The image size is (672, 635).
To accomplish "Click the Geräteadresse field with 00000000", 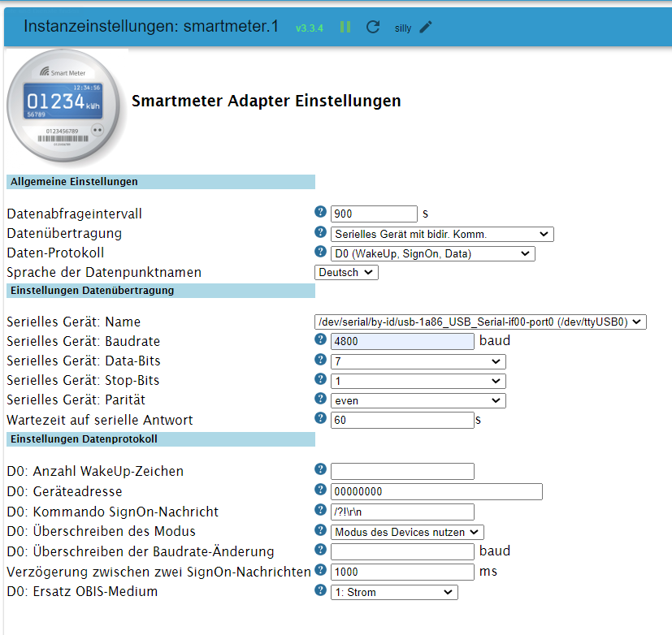I will (436, 491).
